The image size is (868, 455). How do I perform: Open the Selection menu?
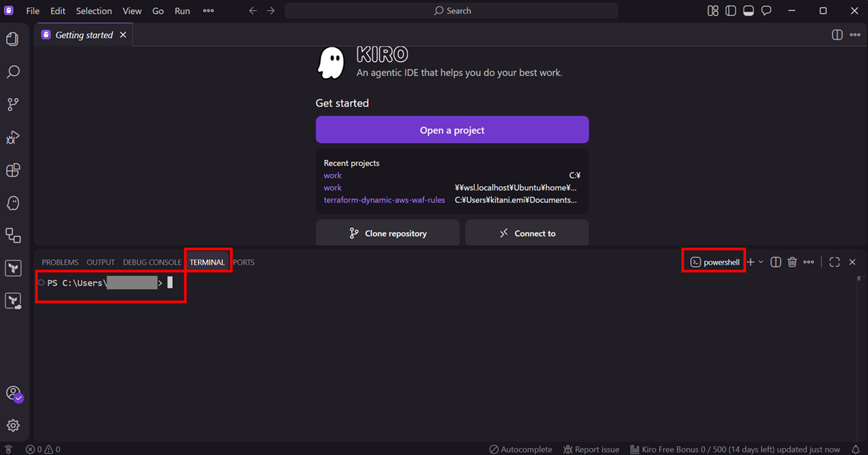coord(94,11)
